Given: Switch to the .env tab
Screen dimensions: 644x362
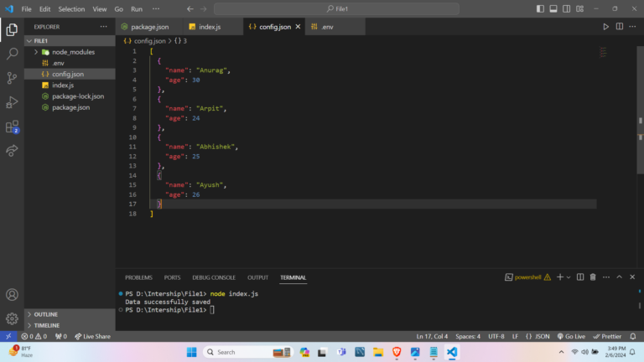Looking at the screenshot, I should tap(335, 27).
